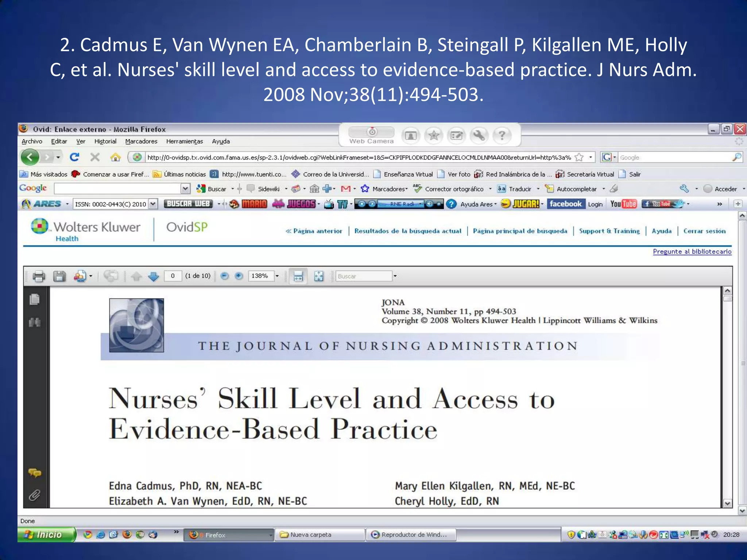Go to previous PDF page arrow
The image size is (747, 560).
pos(136,276)
